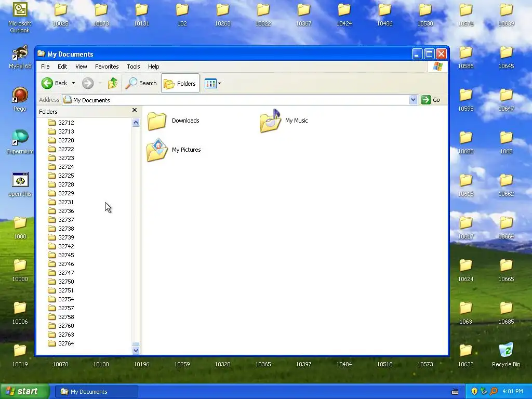The image size is (532, 399).
Task: Open the Tools menu
Action: (134, 66)
